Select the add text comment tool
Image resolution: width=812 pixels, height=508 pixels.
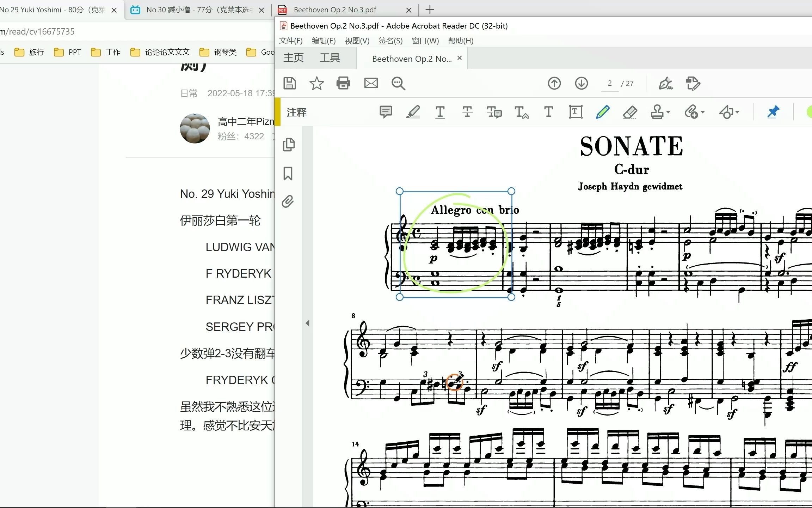point(548,112)
